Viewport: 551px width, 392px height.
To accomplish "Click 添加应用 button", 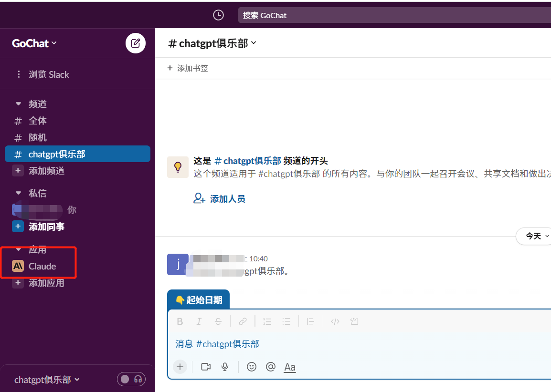I will pyautogui.click(x=47, y=282).
